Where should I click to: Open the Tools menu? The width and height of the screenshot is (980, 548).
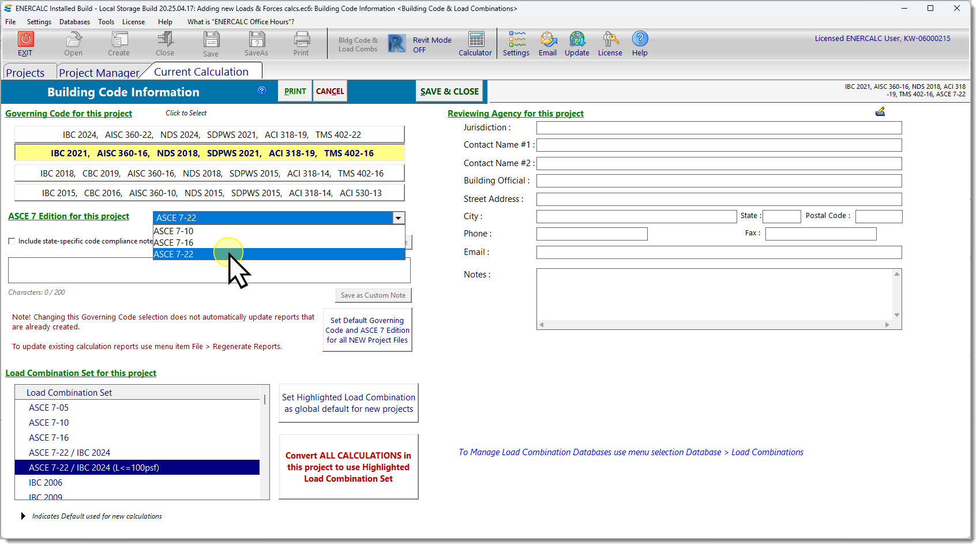coord(106,22)
